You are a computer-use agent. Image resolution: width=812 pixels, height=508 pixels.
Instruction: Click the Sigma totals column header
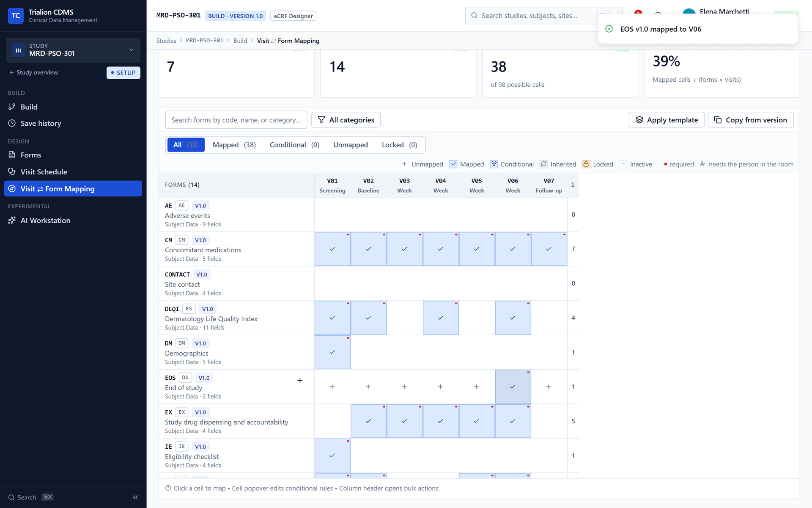pos(573,185)
